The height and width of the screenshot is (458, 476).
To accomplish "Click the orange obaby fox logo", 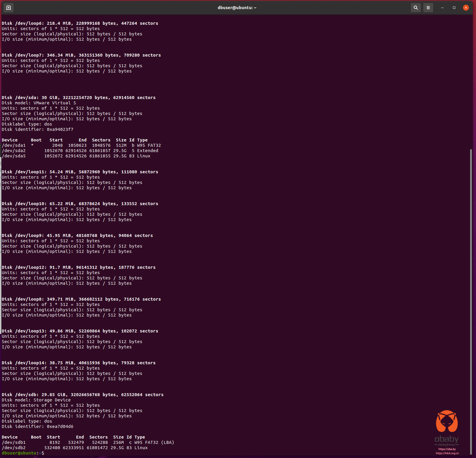I will pyautogui.click(x=447, y=421).
